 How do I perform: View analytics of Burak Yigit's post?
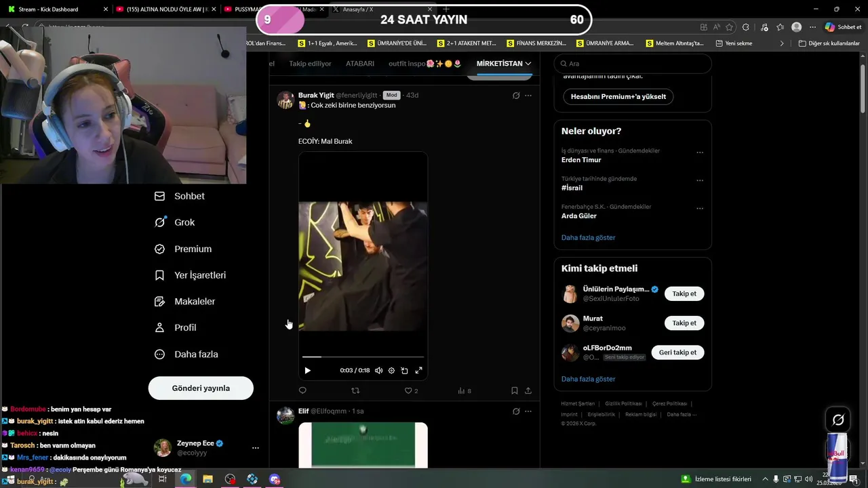[465, 390]
